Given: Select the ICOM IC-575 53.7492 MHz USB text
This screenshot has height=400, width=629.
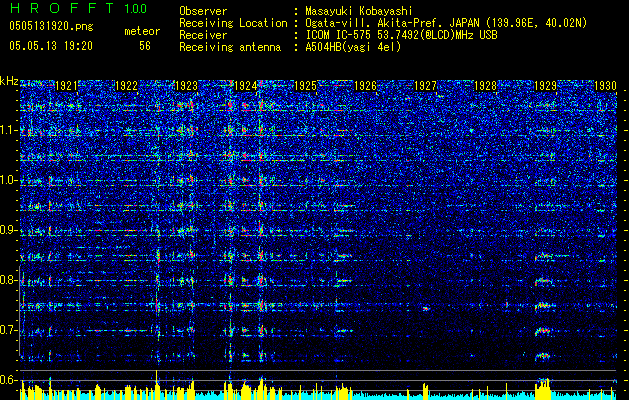Looking at the screenshot, I should pyautogui.click(x=402, y=35).
